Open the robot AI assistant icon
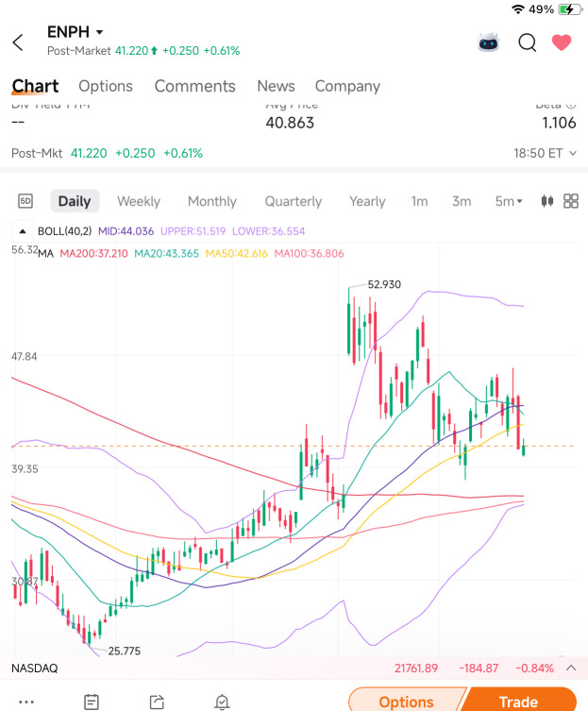The image size is (588, 711). click(489, 42)
